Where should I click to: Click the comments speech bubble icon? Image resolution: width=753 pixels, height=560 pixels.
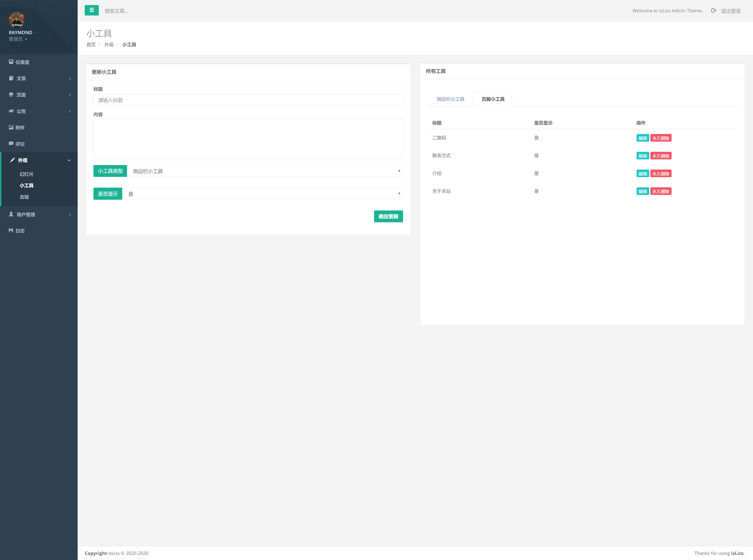tap(11, 144)
